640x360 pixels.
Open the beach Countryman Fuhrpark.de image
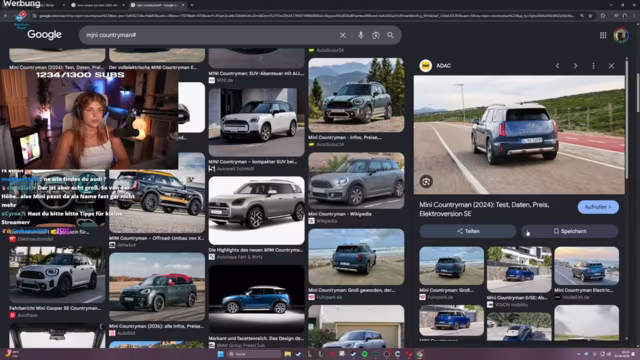point(356,257)
